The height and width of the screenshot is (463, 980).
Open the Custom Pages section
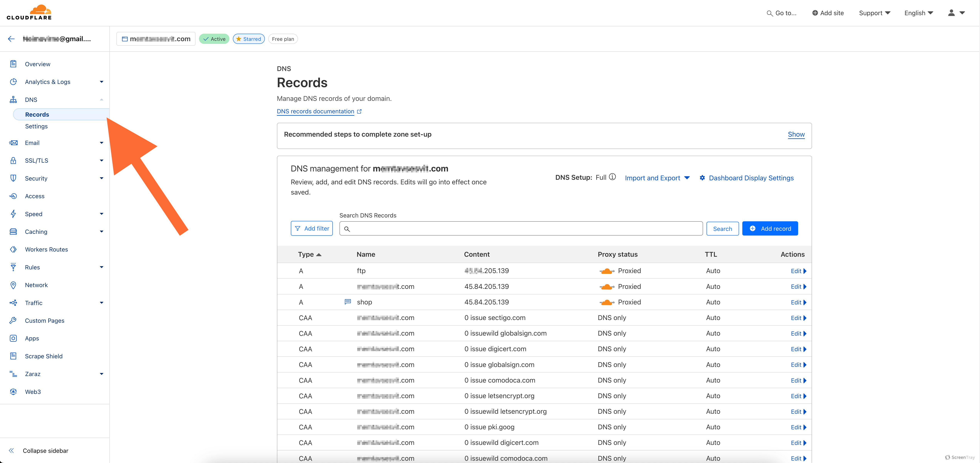pyautogui.click(x=44, y=320)
